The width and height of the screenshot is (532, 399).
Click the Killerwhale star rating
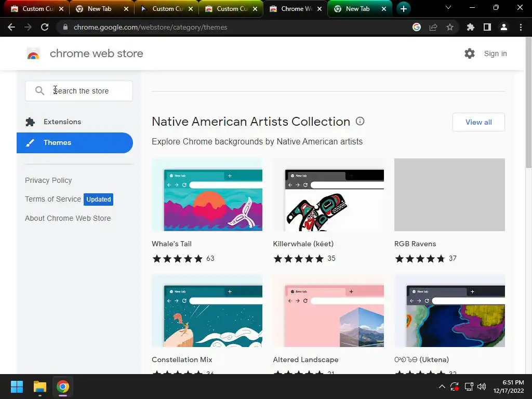299,259
